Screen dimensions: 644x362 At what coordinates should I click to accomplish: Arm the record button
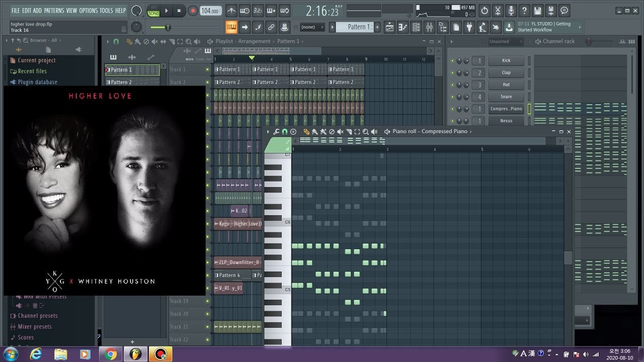click(x=193, y=11)
